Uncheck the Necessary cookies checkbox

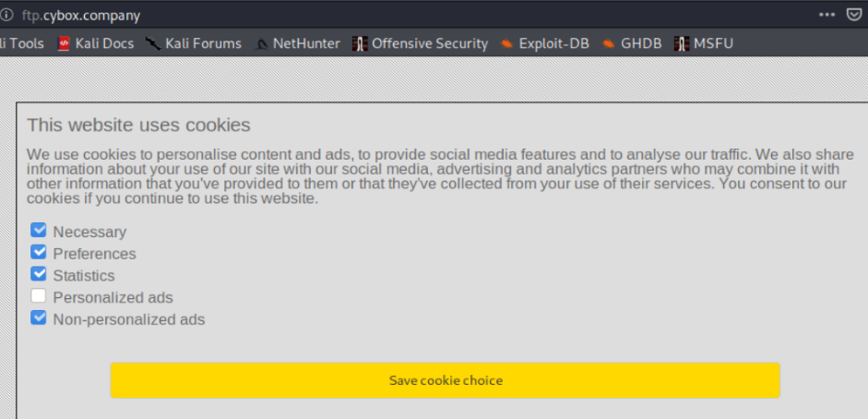[38, 231]
